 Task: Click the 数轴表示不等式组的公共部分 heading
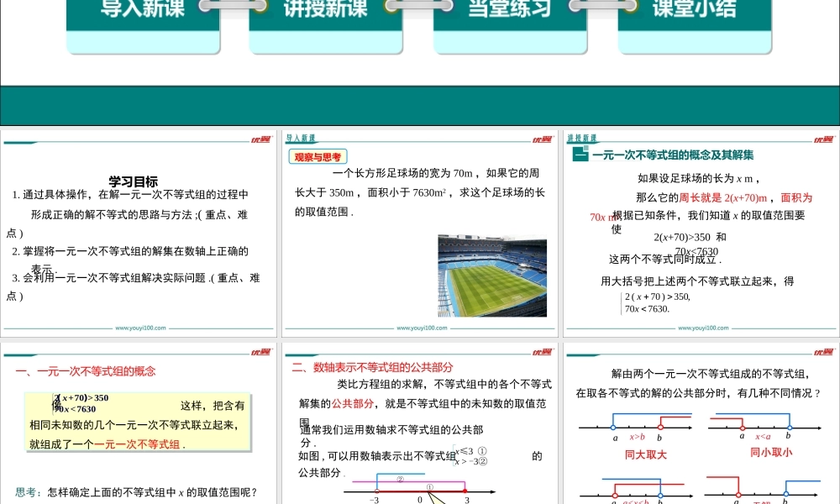[372, 367]
